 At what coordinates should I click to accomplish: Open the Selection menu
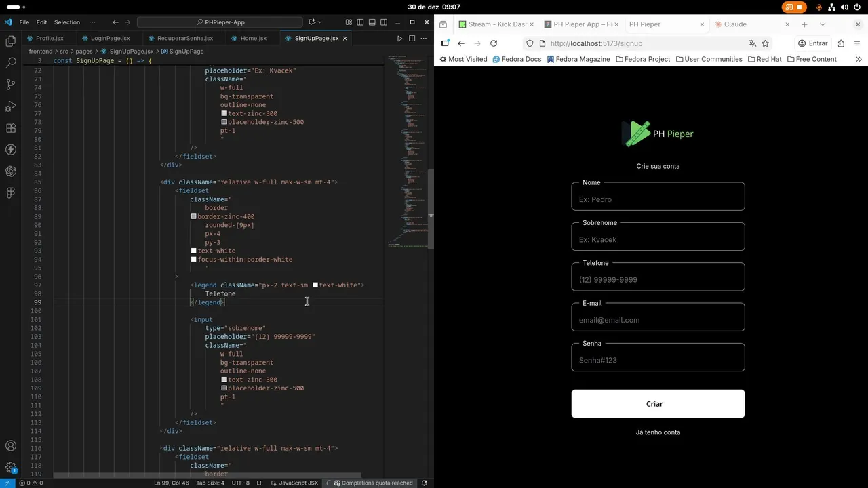67,22
